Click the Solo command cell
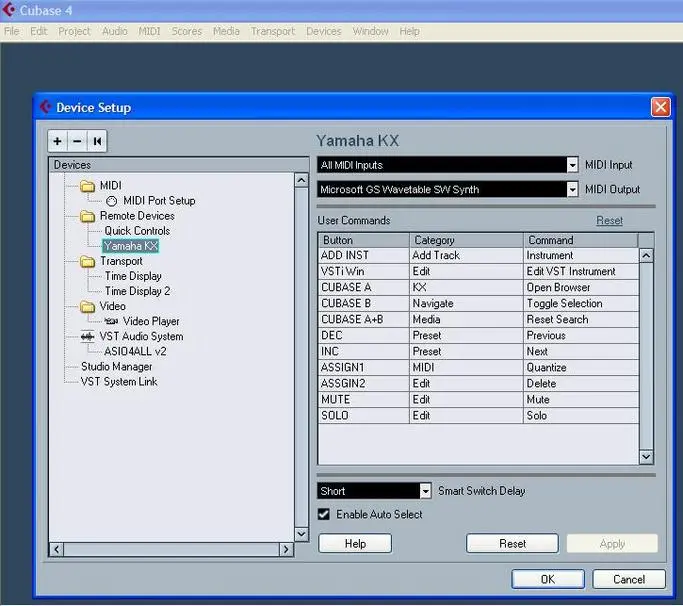 pyautogui.click(x=581, y=416)
